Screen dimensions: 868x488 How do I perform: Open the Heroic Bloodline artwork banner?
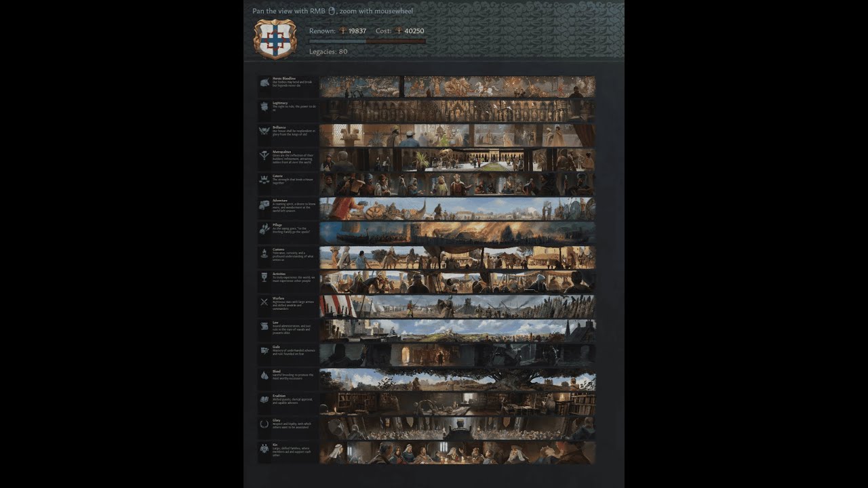[x=458, y=86]
